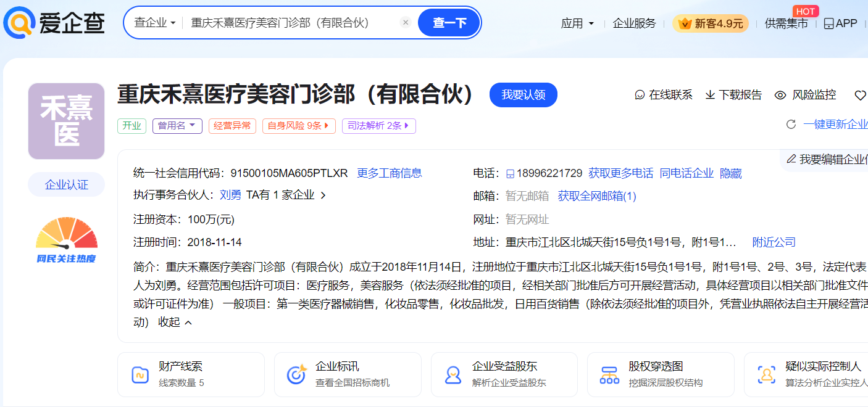Click the phone number 18996221729

(x=549, y=173)
